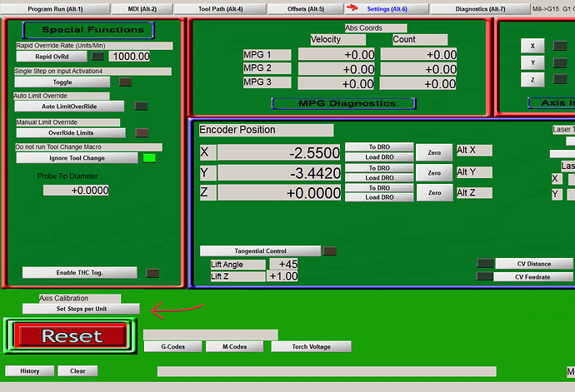Open the G-Codes reference
Screen dimensions: 575x392
tap(171, 346)
